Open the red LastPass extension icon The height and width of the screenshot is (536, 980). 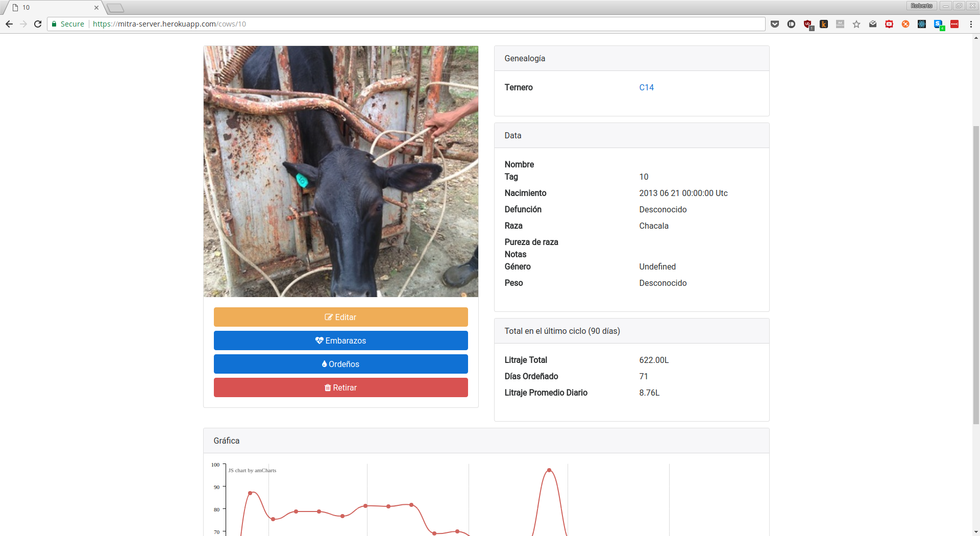tap(954, 24)
